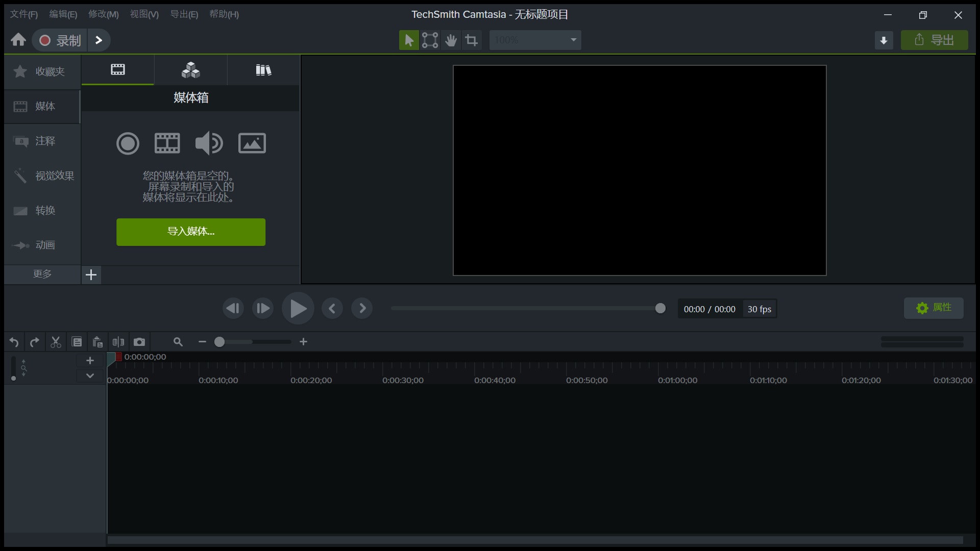Click the video filmstrip icon in media bin
The width and height of the screenshot is (980, 551).
tap(167, 143)
